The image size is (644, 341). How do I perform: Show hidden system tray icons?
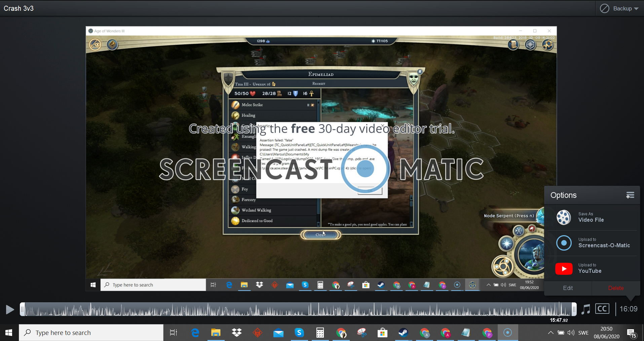551,333
